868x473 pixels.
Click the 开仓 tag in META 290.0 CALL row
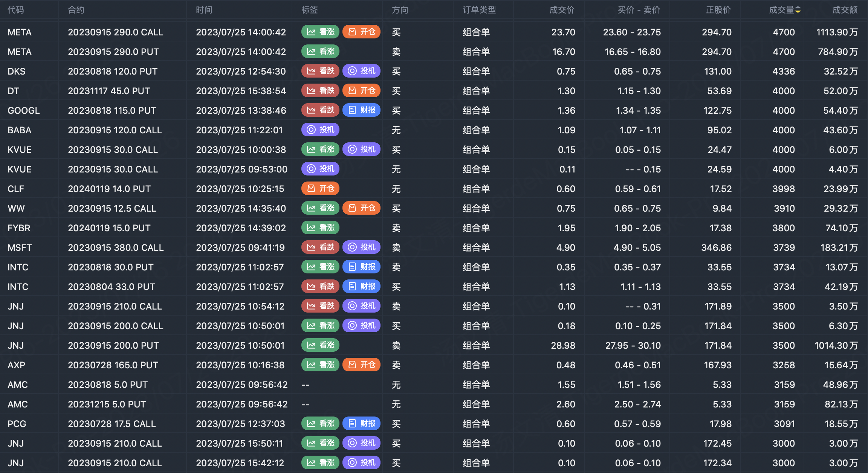(361, 32)
